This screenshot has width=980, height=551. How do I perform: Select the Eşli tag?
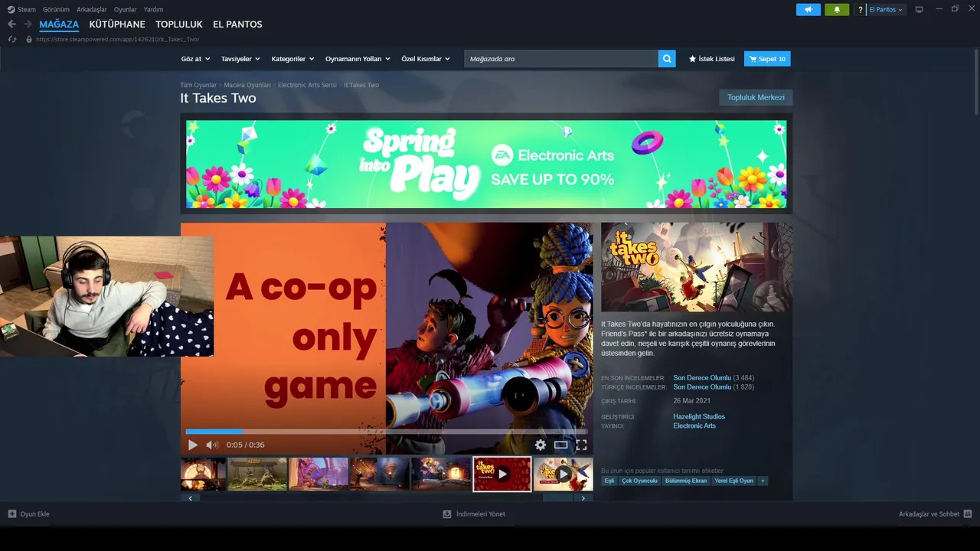(x=609, y=481)
